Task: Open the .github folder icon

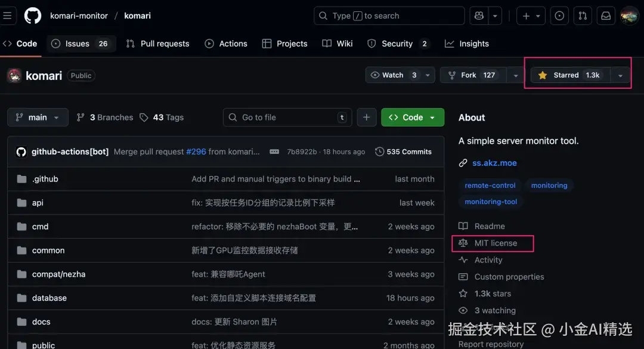Action: tap(22, 179)
